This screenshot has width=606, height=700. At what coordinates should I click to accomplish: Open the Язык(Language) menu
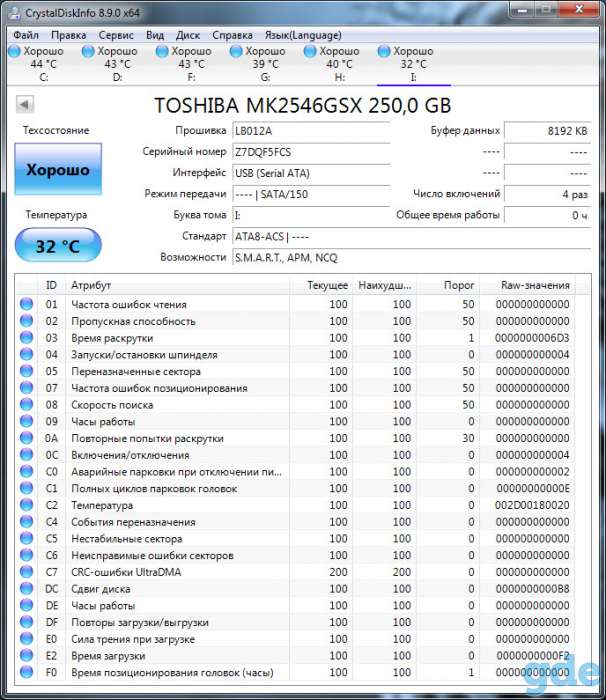pos(303,35)
